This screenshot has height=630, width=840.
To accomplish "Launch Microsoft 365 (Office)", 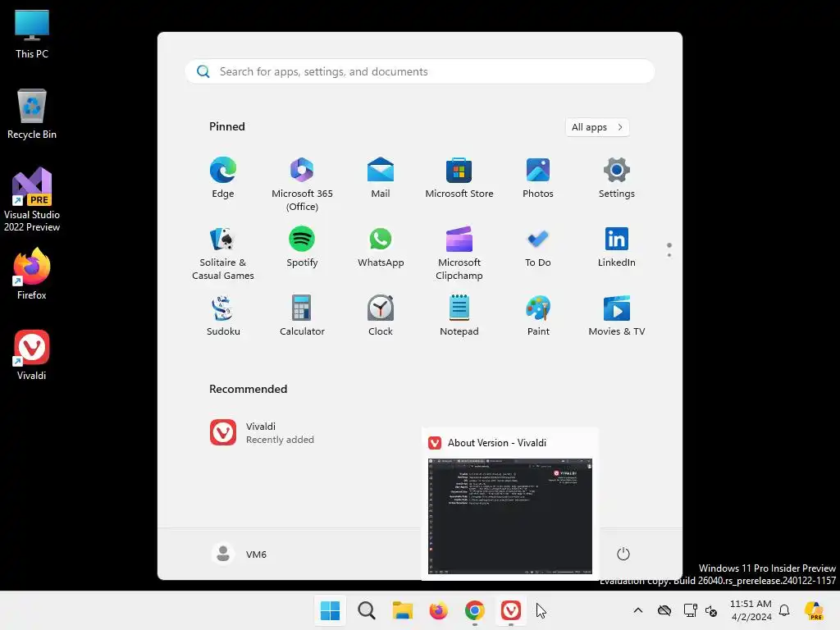I will [302, 184].
